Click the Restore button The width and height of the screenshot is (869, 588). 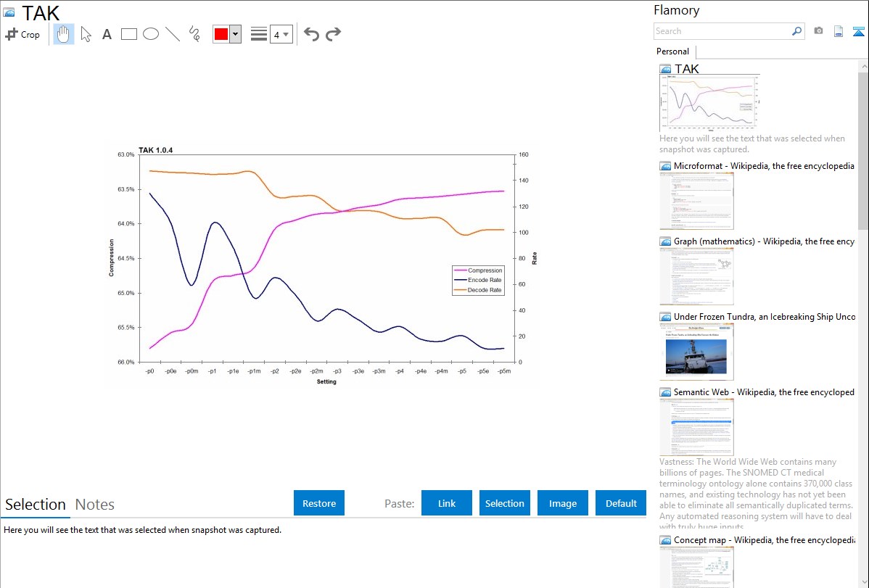(x=319, y=503)
